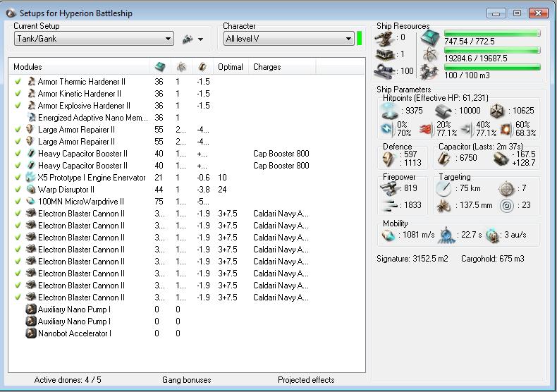
Task: Toggle Armor Explosive Hardener II active checkmark
Action: [x=18, y=106]
